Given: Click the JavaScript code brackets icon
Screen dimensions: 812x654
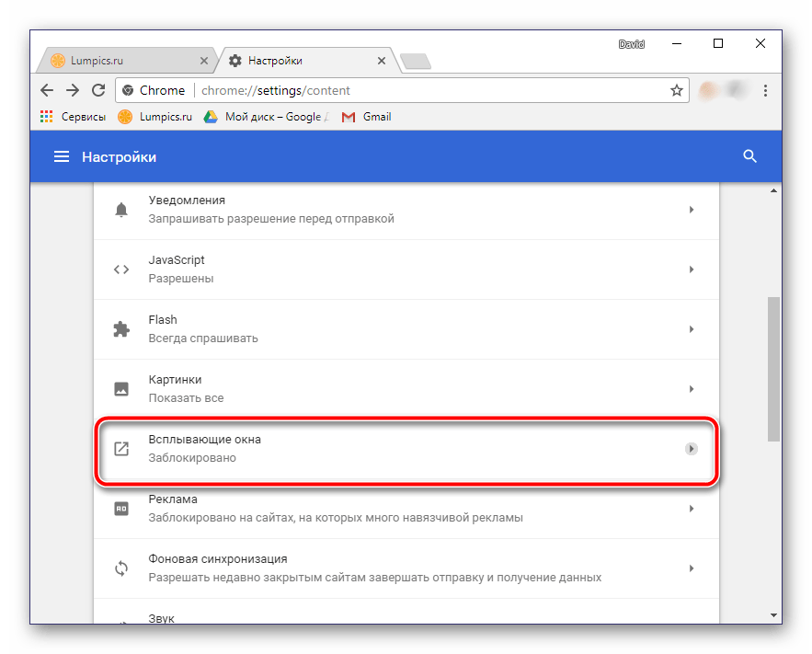Looking at the screenshot, I should click(x=121, y=270).
